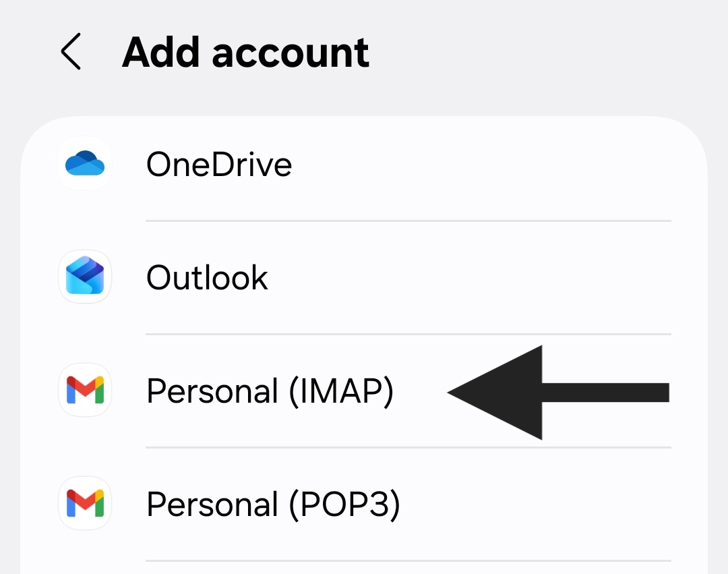This screenshot has height=574, width=728.
Task: Choose the Outlook text label
Action: pyautogui.click(x=207, y=277)
